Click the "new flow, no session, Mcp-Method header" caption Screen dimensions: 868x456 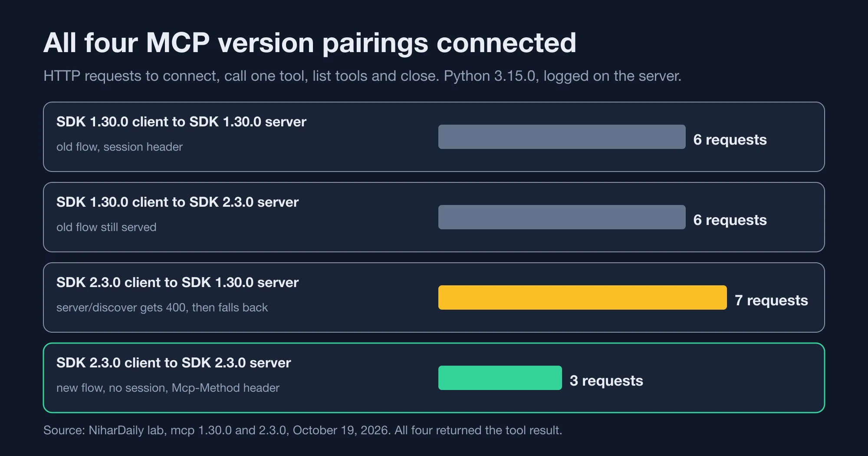168,388
